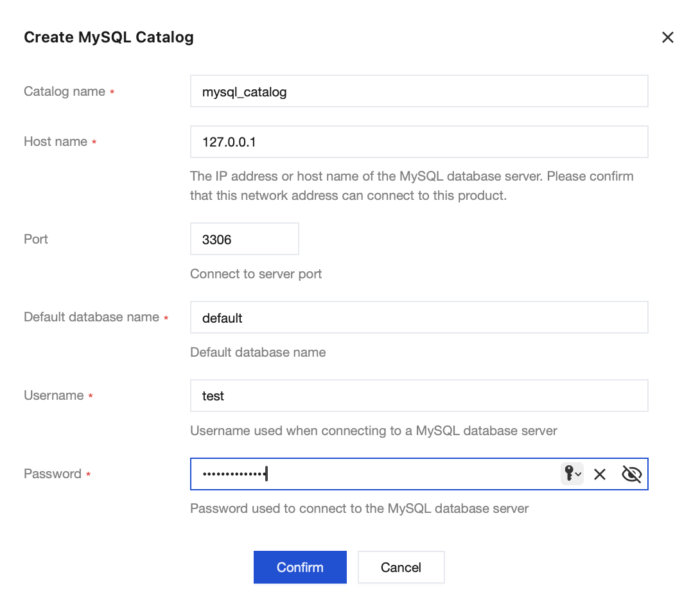
Task: Clear the Password field with the X icon
Action: click(600, 474)
